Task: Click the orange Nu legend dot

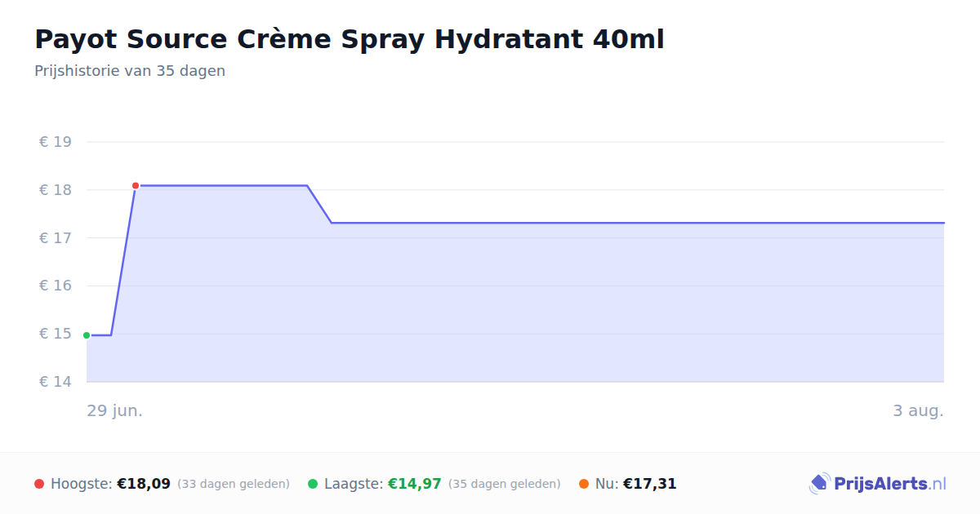Action: 584,485
